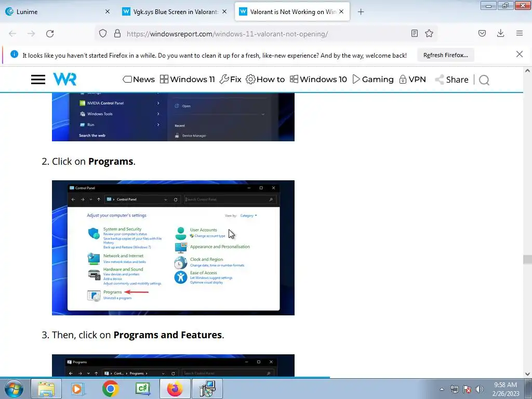Open the C# application taskbar icon
Viewport: 532px width, 399px height.
tap(142, 389)
